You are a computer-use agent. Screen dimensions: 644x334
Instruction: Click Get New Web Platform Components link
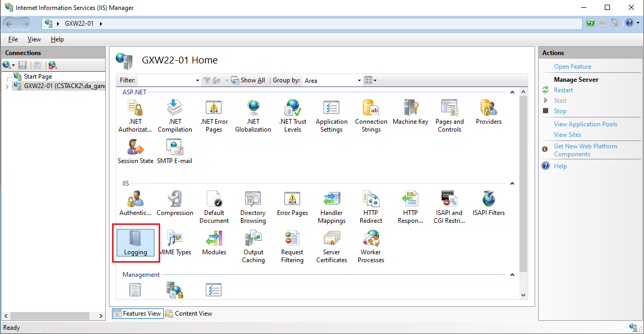pos(585,150)
